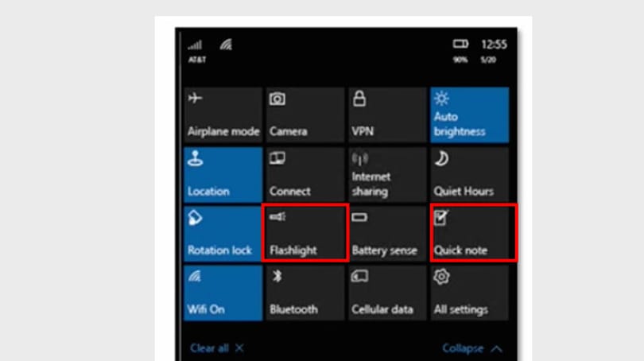Screen dimensions: 644x361
Task: Tap the 12:55 clock in status bar
Action: (494, 45)
